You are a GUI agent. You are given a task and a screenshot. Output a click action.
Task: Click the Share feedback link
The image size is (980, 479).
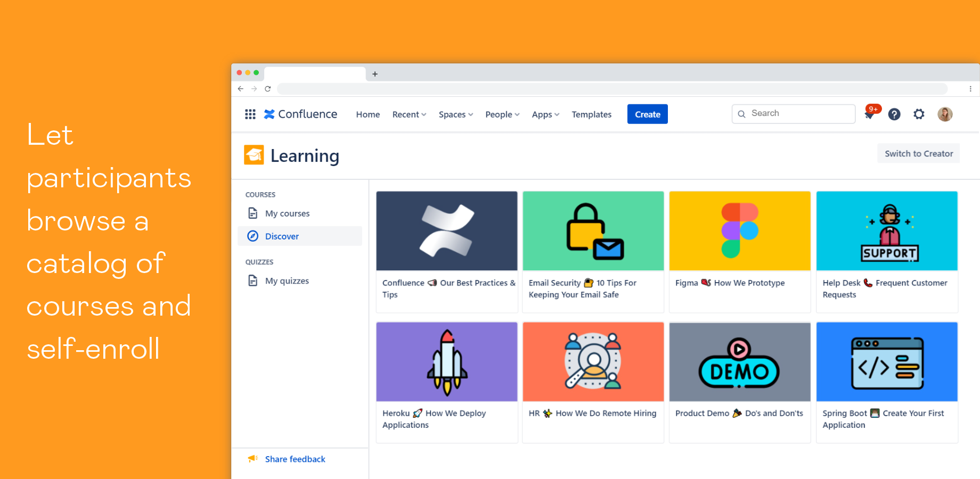pos(295,459)
